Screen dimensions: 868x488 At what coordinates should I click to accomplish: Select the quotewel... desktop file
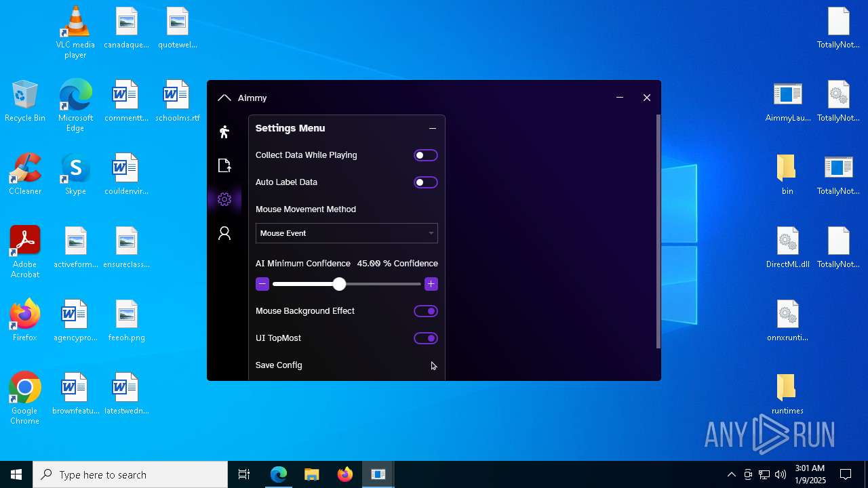pos(178,27)
